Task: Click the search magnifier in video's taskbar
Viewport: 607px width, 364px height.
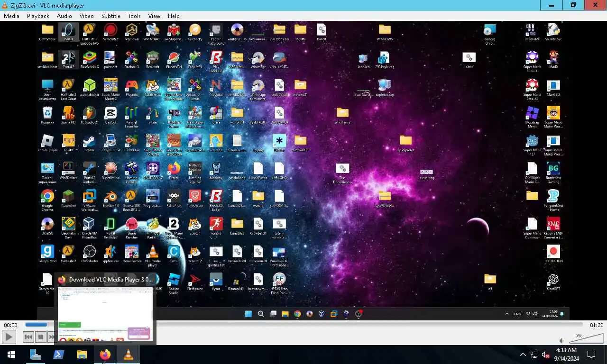Action: coord(260,313)
